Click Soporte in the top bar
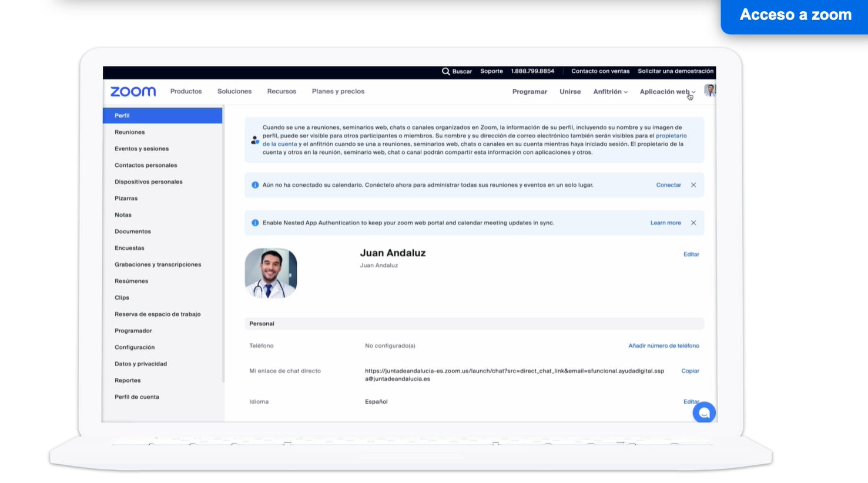The image size is (868, 483). click(x=491, y=71)
